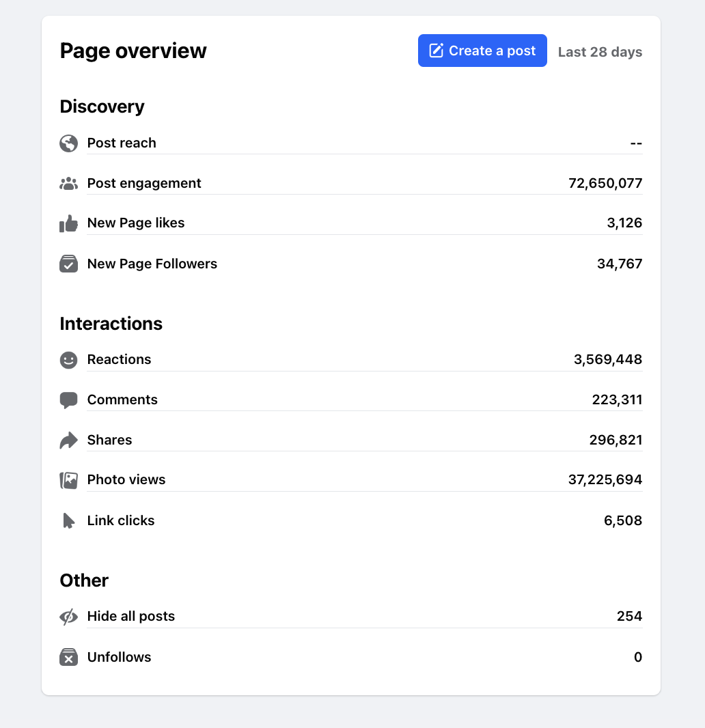The width and height of the screenshot is (705, 728).
Task: Click the Photo views value 37,225,694
Action: point(605,480)
